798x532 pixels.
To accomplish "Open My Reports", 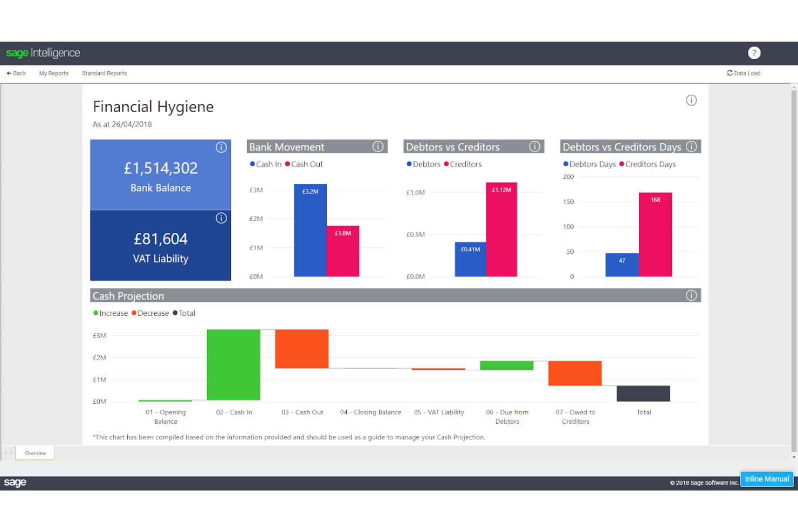I will [x=53, y=73].
